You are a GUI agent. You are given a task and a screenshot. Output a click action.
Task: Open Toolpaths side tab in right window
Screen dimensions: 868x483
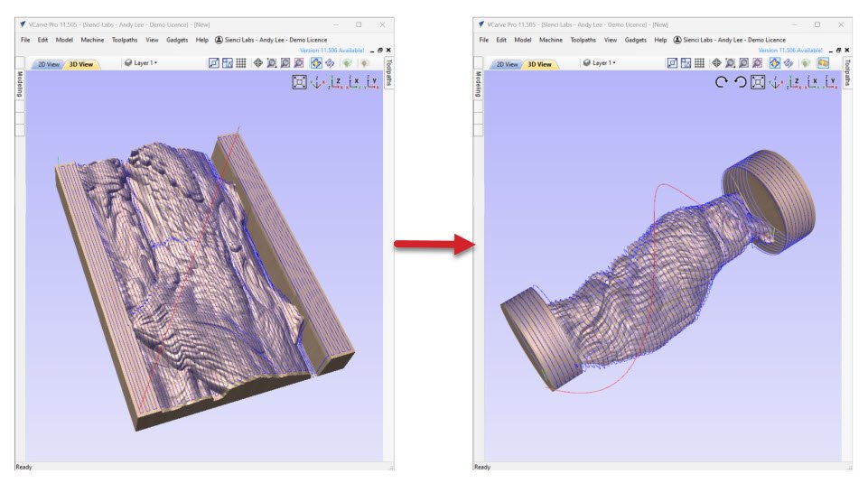pyautogui.click(x=847, y=73)
